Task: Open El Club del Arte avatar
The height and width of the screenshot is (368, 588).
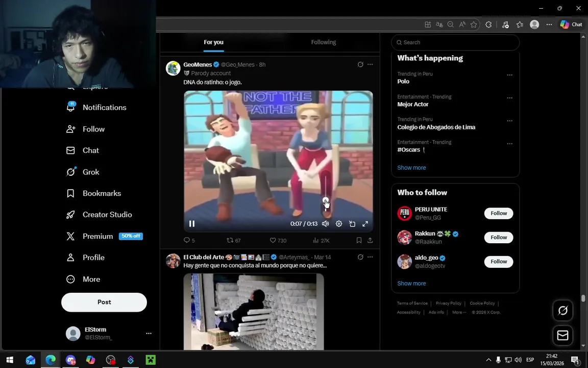Action: [x=173, y=261]
